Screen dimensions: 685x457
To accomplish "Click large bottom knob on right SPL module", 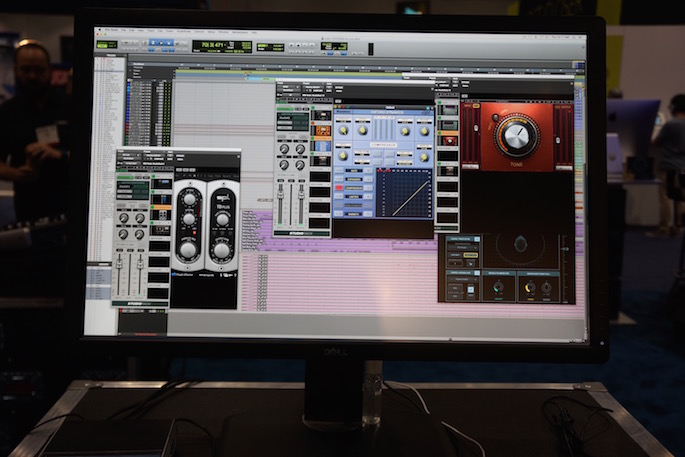I will [x=221, y=250].
